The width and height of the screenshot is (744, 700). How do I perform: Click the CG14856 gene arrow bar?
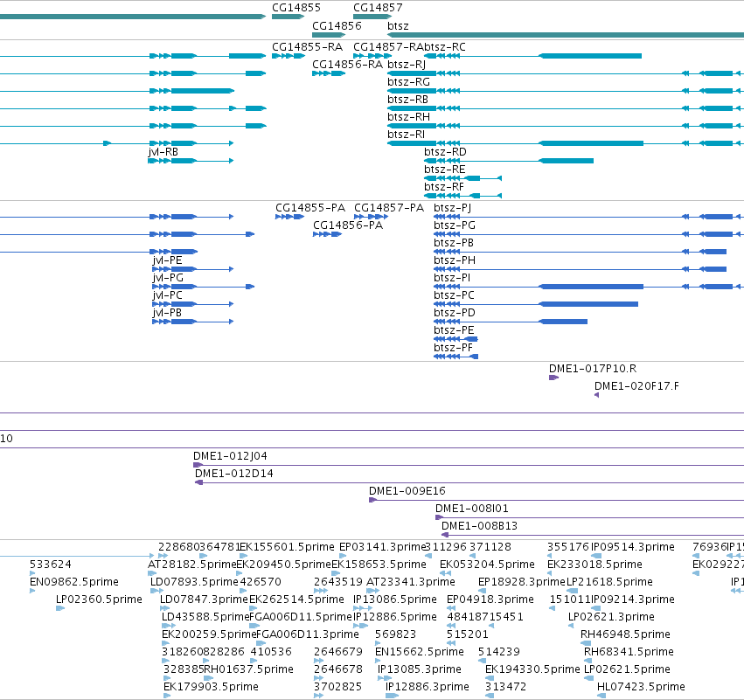[329, 35]
